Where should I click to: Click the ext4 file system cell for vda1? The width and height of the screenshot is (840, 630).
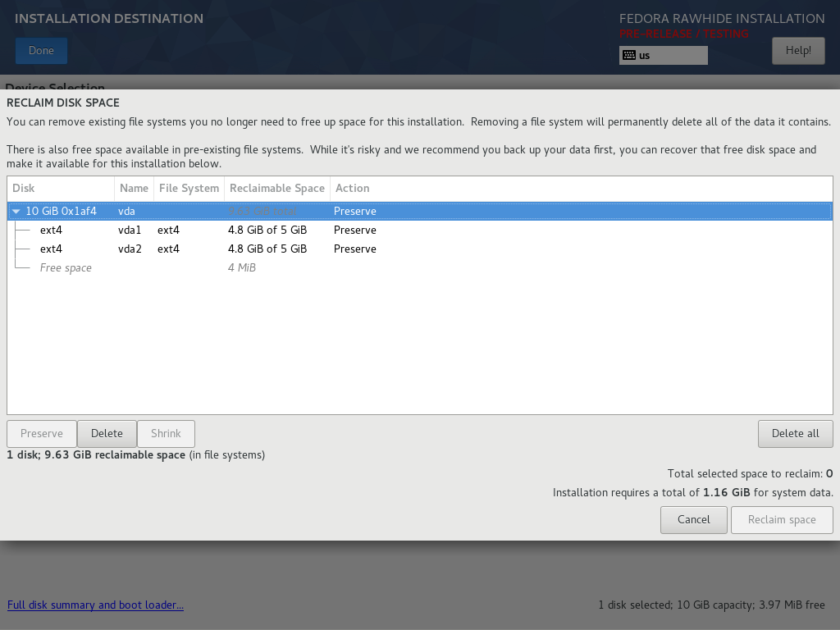pos(168,231)
